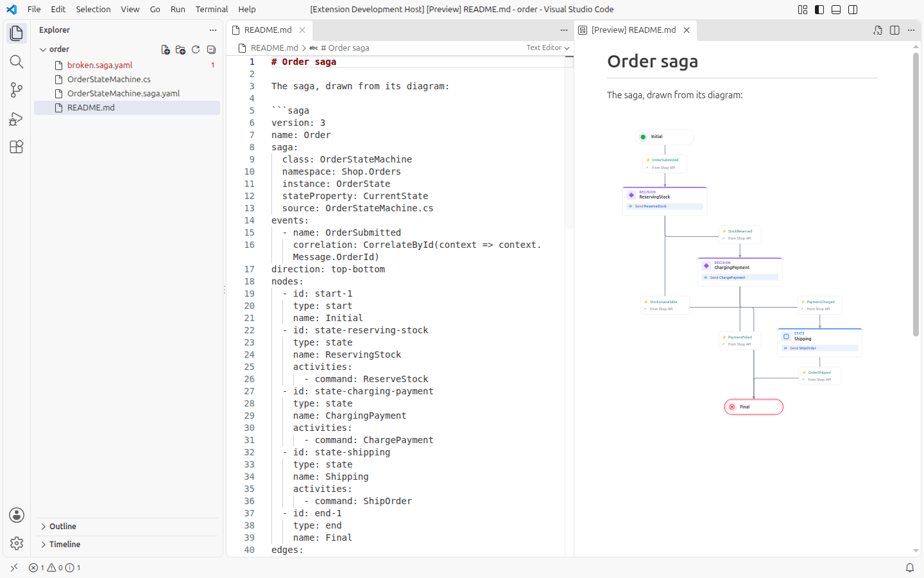Click the Show Source icon in preview toolbar
Viewport: 924px width, 578px height.
coord(878,30)
